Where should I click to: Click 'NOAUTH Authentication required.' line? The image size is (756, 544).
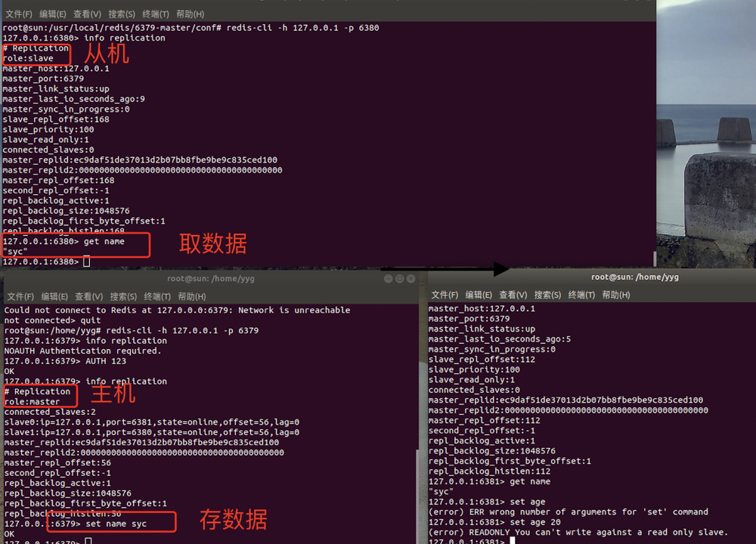(x=83, y=351)
